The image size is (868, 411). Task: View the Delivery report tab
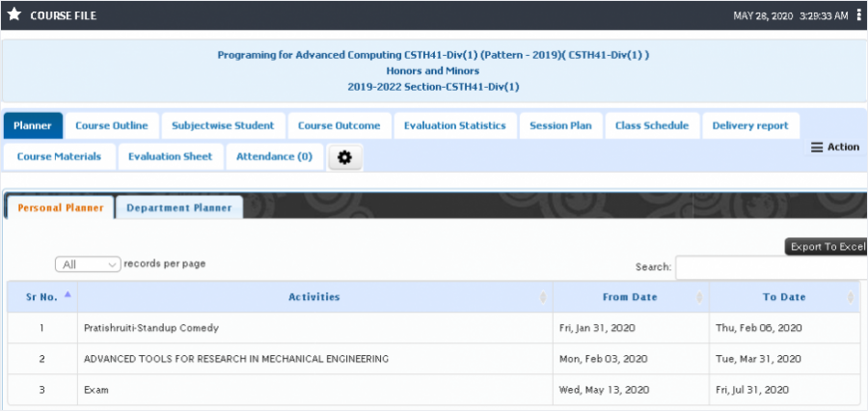[x=750, y=125]
